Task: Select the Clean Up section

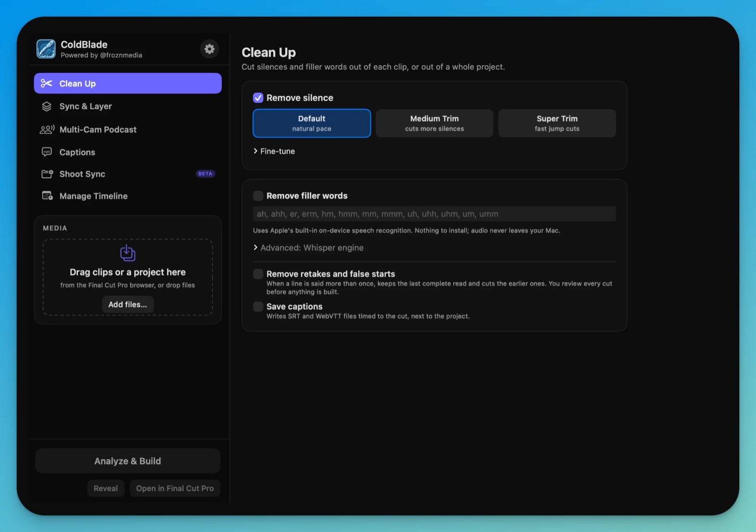Action: [x=128, y=83]
